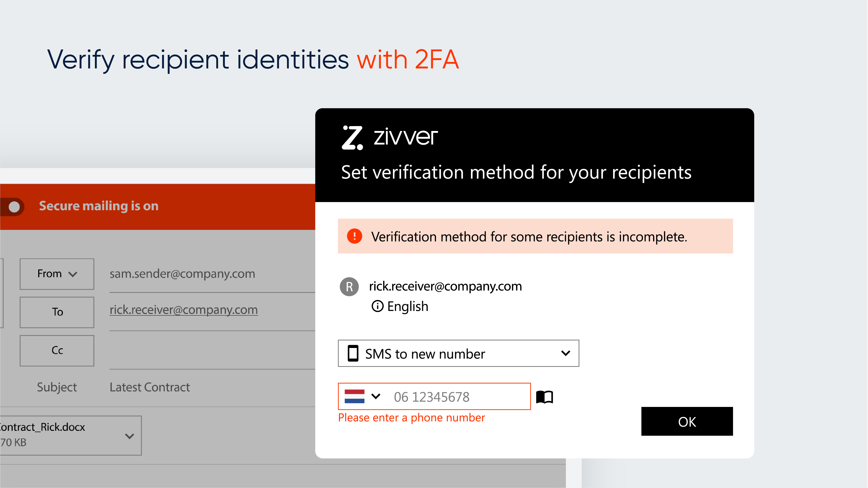Click the phone number input field
The image size is (868, 488).
[x=458, y=397]
